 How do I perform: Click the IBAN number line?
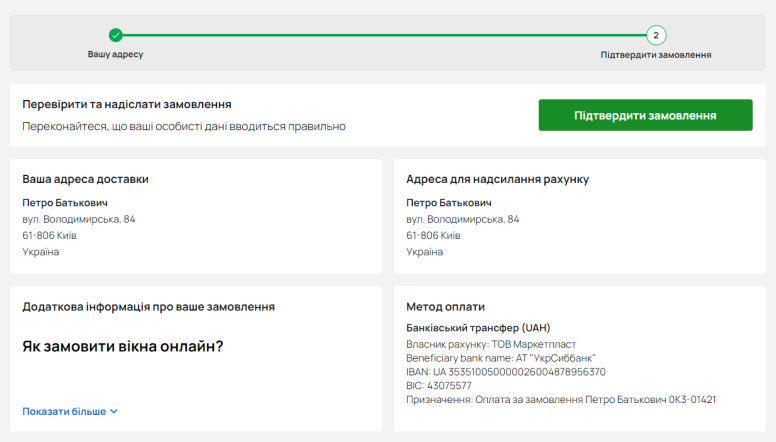(x=506, y=372)
